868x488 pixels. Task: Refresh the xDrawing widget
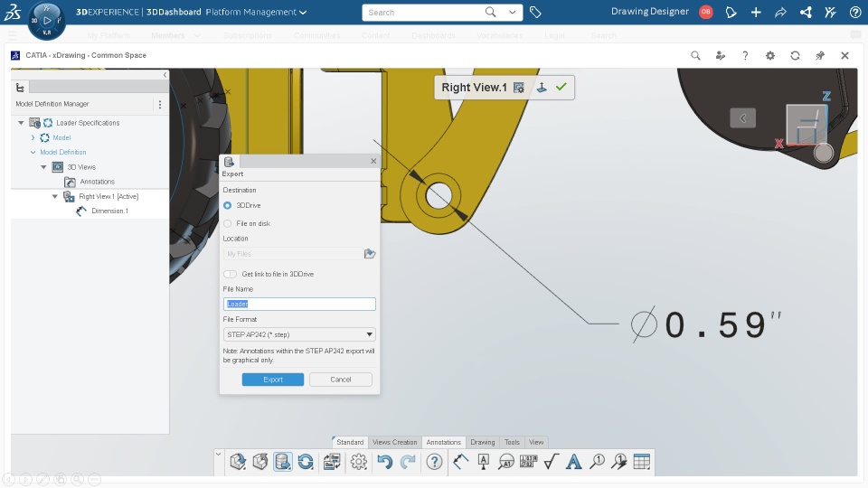795,55
